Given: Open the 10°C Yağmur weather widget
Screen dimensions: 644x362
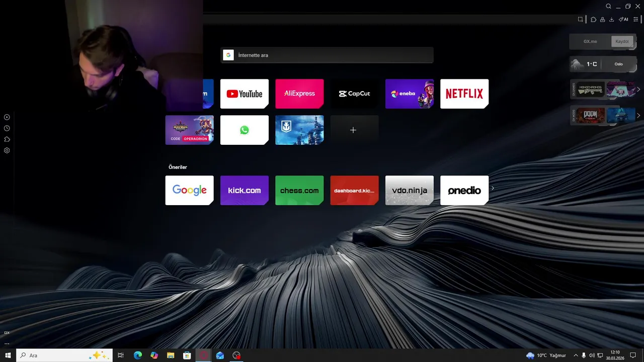Looking at the screenshot, I should pos(546,355).
